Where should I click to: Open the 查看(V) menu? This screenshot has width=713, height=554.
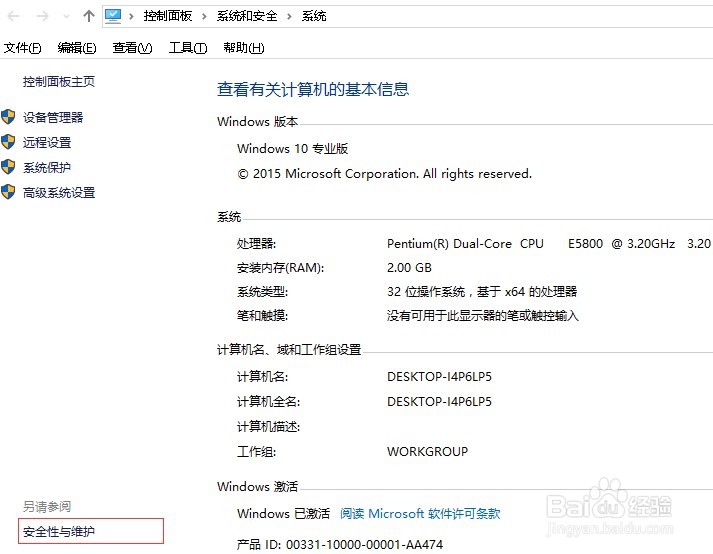(132, 48)
